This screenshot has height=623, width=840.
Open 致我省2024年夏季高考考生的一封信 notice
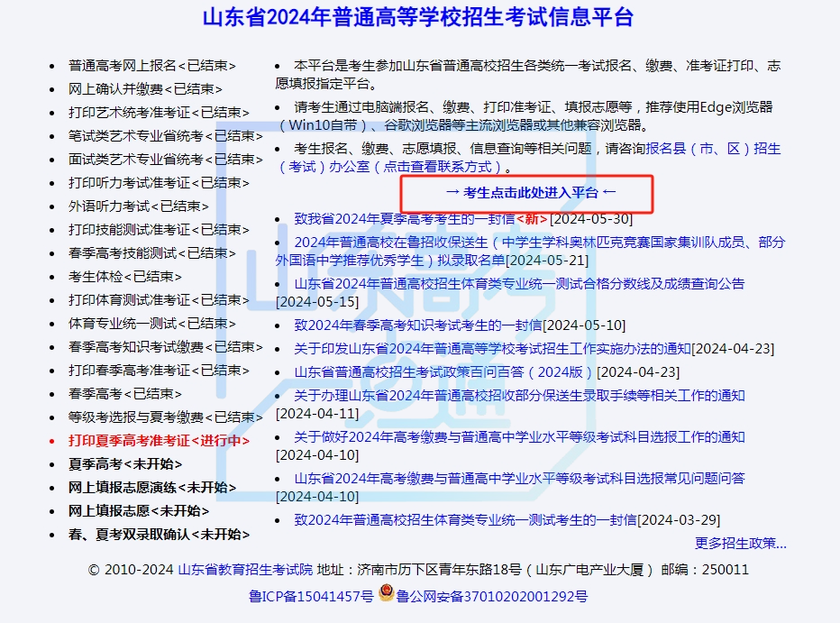tap(405, 219)
